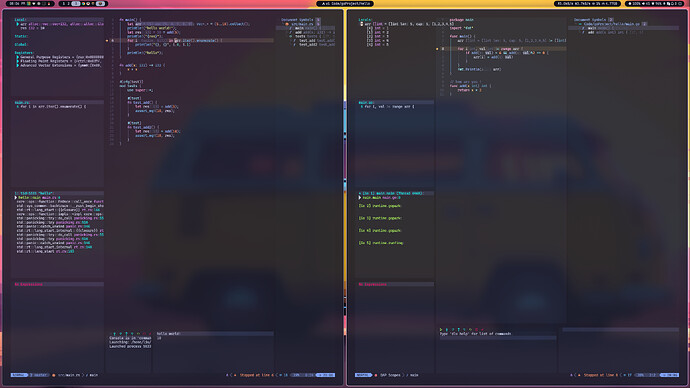Click step back icon in Go debug controls
690x388 pixels.
(x=464, y=329)
